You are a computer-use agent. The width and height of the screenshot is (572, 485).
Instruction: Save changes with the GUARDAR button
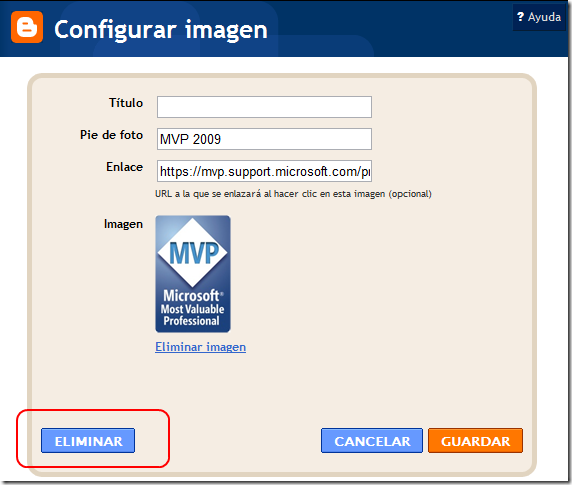pyautogui.click(x=475, y=441)
